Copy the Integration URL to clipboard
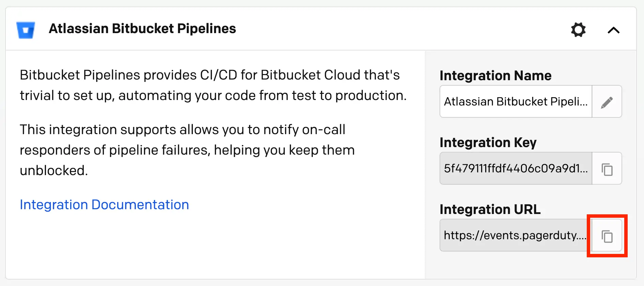The width and height of the screenshot is (644, 286). pyautogui.click(x=607, y=236)
